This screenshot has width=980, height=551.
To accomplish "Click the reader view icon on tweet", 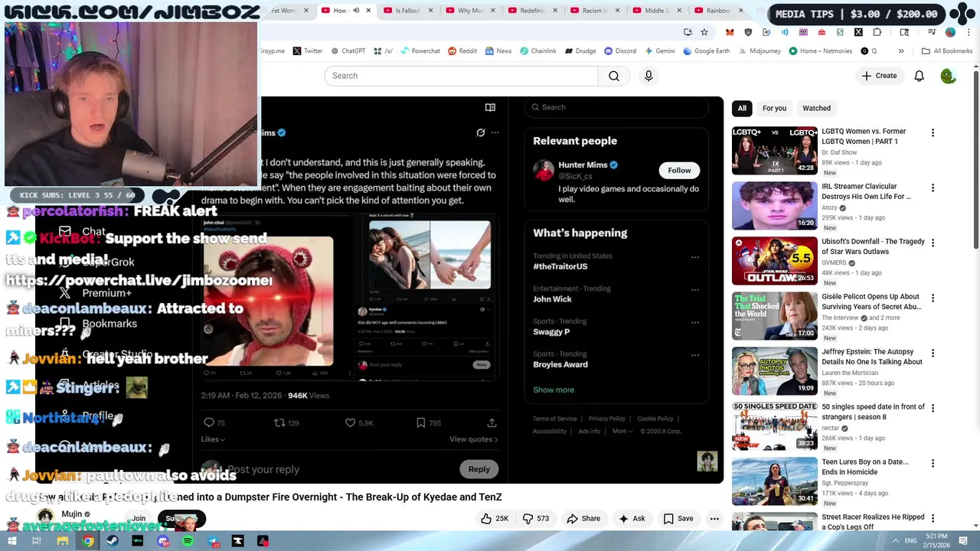I will 490,107.
